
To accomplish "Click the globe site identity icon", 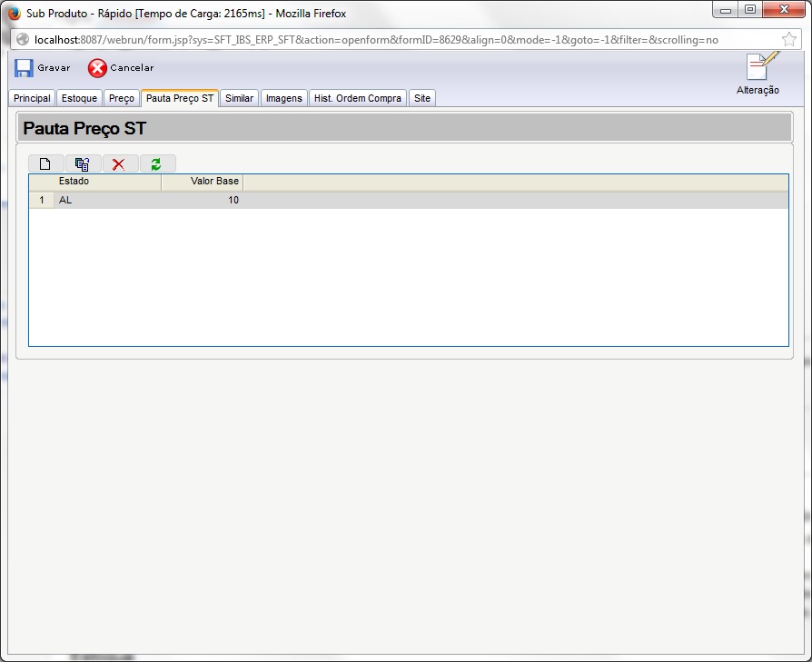I will click(x=23, y=39).
